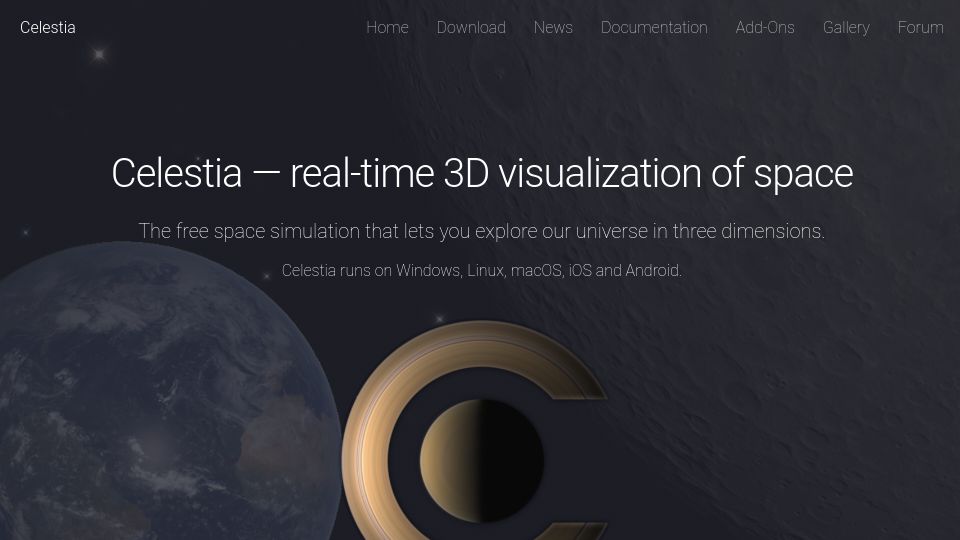The image size is (960, 540).
Task: Click the main headline about 3D visualization
Action: click(x=482, y=173)
